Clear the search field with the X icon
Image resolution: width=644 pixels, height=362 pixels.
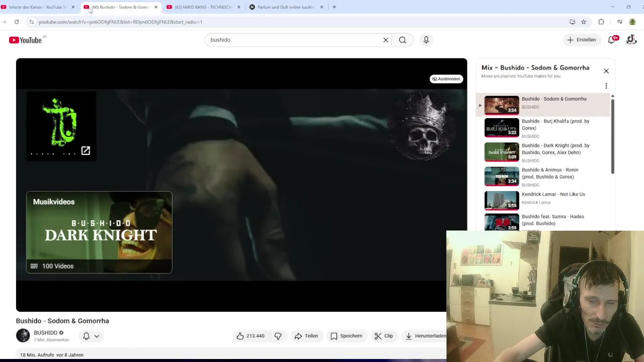pyautogui.click(x=386, y=40)
